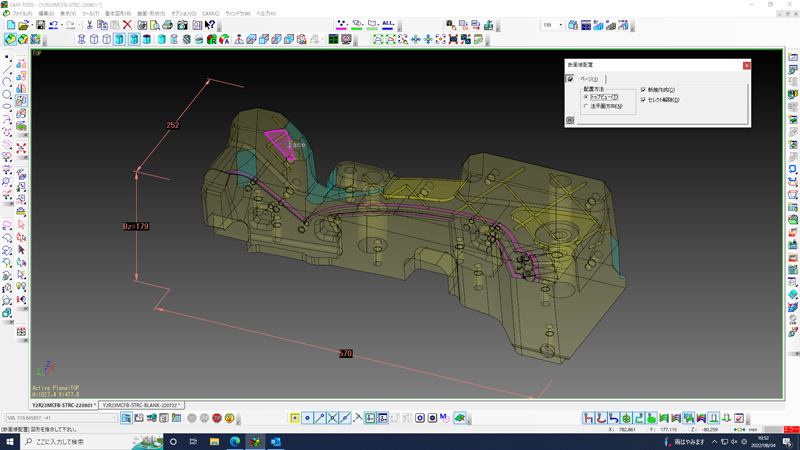
Task: Select the トップビュー radio button
Action: (586, 97)
